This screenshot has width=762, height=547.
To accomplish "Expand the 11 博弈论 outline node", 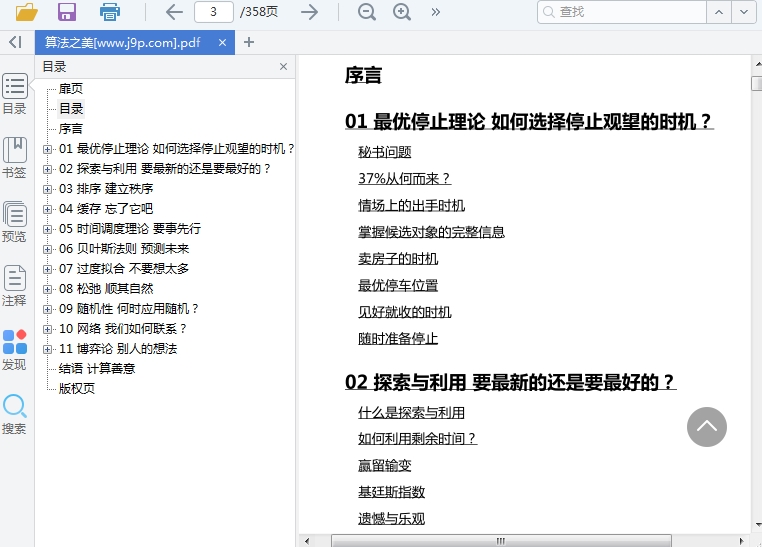I will click(48, 349).
